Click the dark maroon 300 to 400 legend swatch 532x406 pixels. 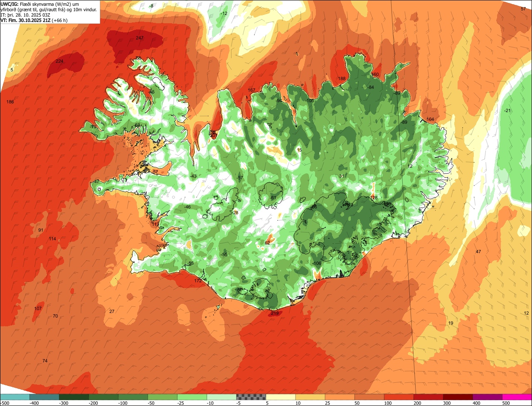click(458, 397)
